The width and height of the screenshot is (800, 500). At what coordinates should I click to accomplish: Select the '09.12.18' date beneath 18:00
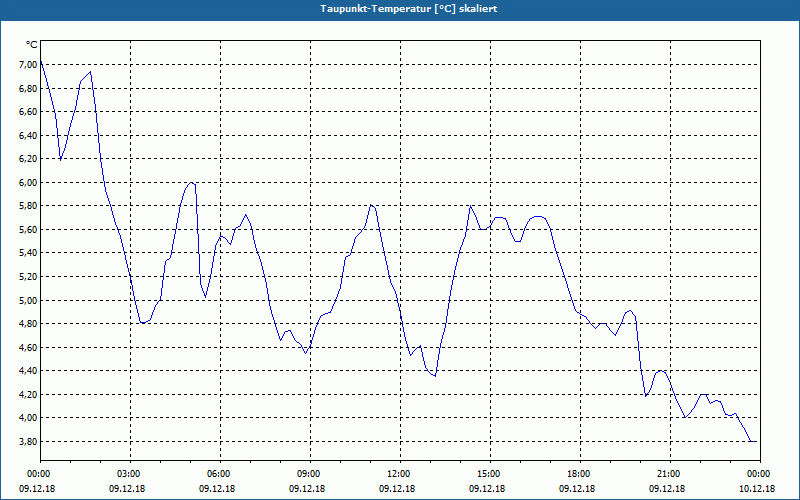tap(577, 489)
